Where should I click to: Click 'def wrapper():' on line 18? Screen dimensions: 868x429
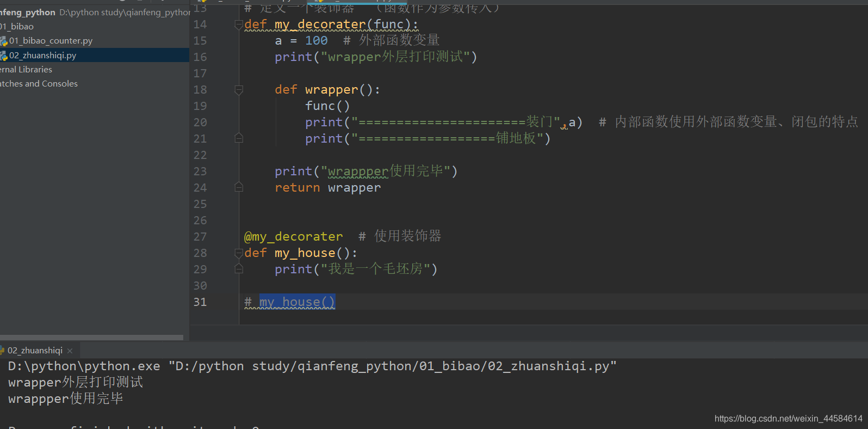(327, 90)
